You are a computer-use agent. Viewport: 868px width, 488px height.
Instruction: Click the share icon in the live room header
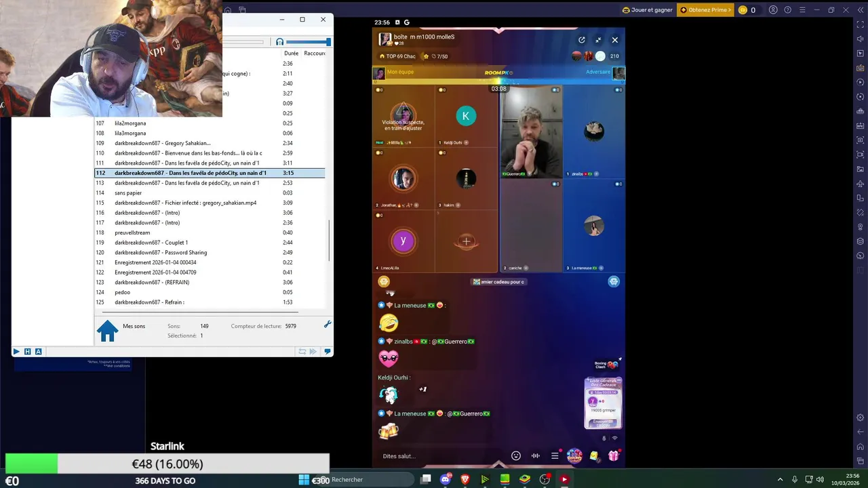click(x=581, y=40)
